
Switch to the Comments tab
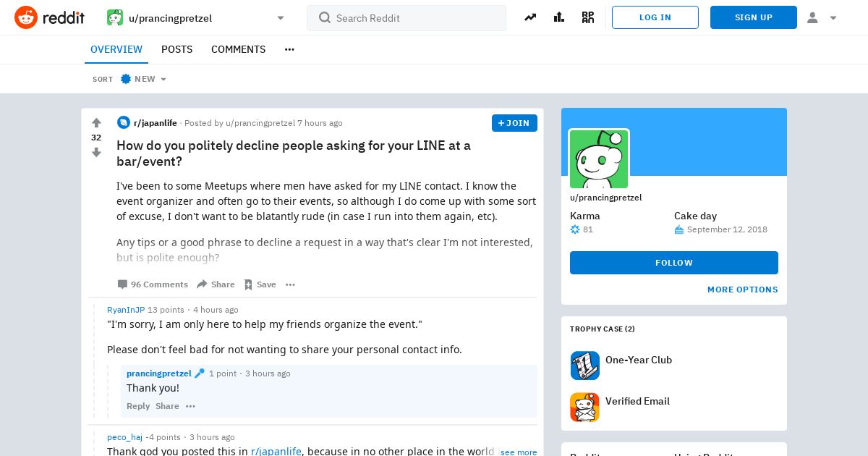click(x=238, y=49)
